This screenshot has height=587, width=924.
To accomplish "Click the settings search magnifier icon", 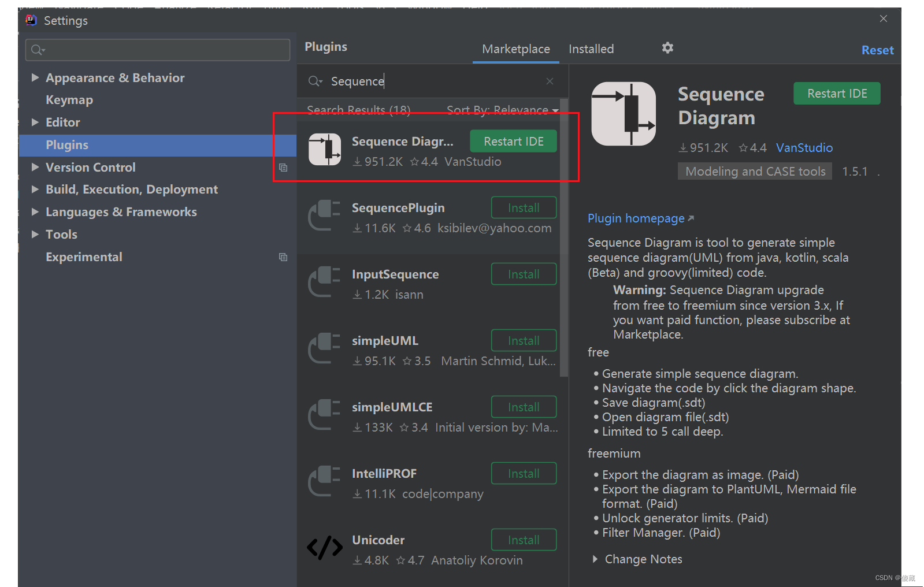I will pos(38,50).
